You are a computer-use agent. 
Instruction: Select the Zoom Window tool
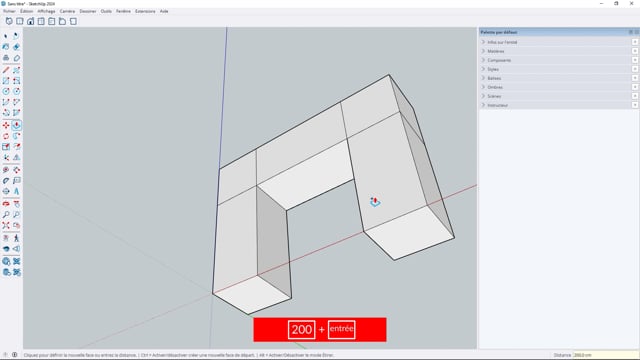point(16,214)
